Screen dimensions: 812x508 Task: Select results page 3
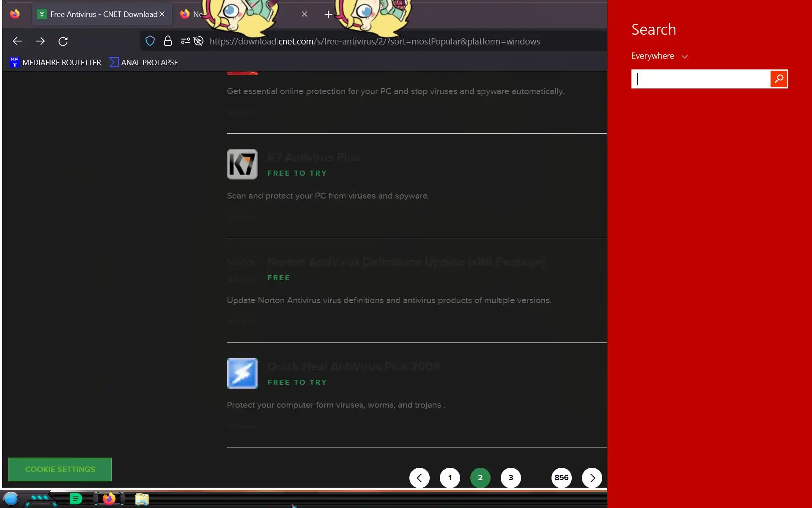coord(510,478)
